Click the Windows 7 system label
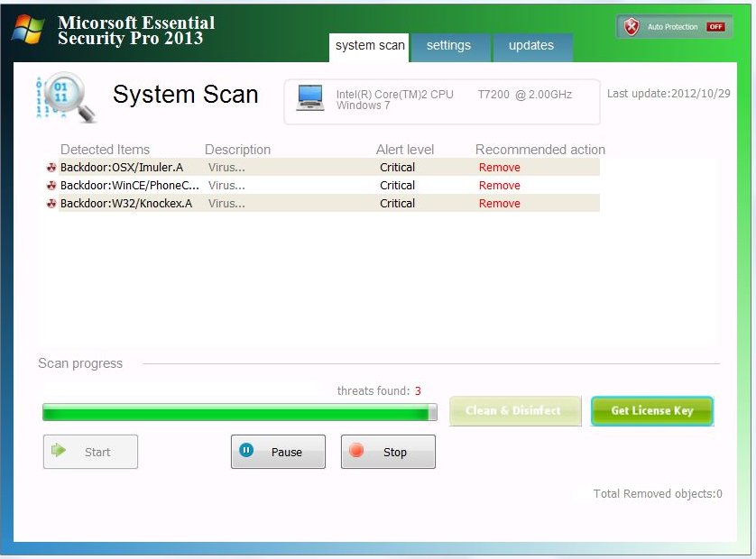The height and width of the screenshot is (559, 756). click(363, 105)
